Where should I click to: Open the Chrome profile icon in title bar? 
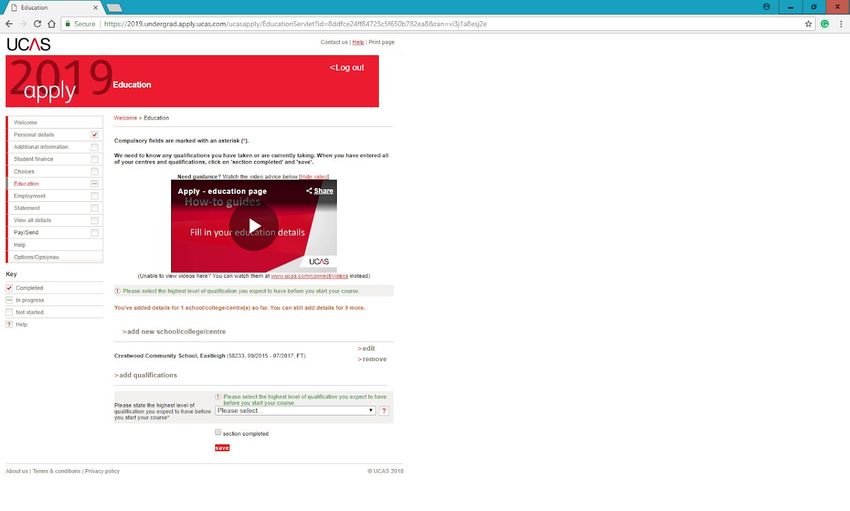point(766,7)
